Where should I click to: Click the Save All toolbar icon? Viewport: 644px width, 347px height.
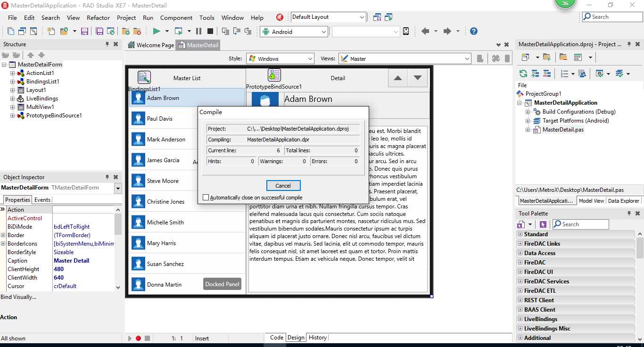(x=99, y=31)
